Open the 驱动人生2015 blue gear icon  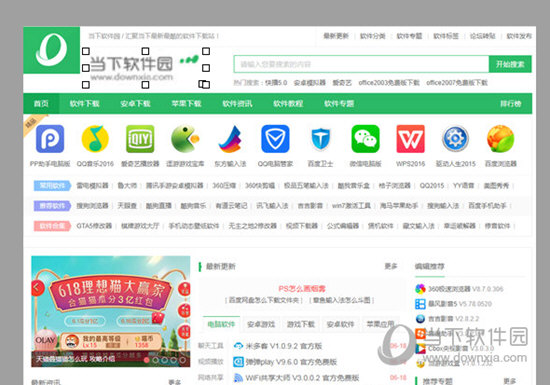click(x=455, y=139)
